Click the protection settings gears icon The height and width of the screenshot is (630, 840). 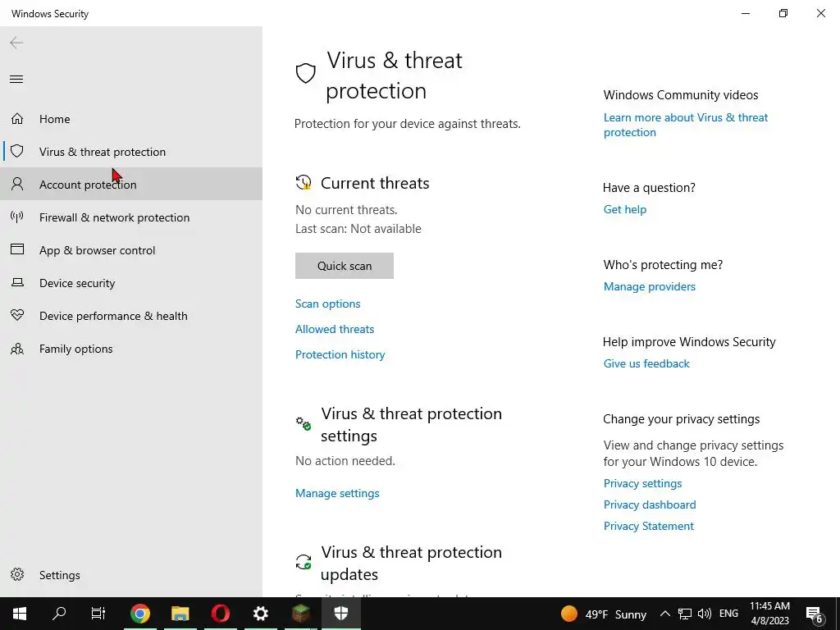pos(304,423)
